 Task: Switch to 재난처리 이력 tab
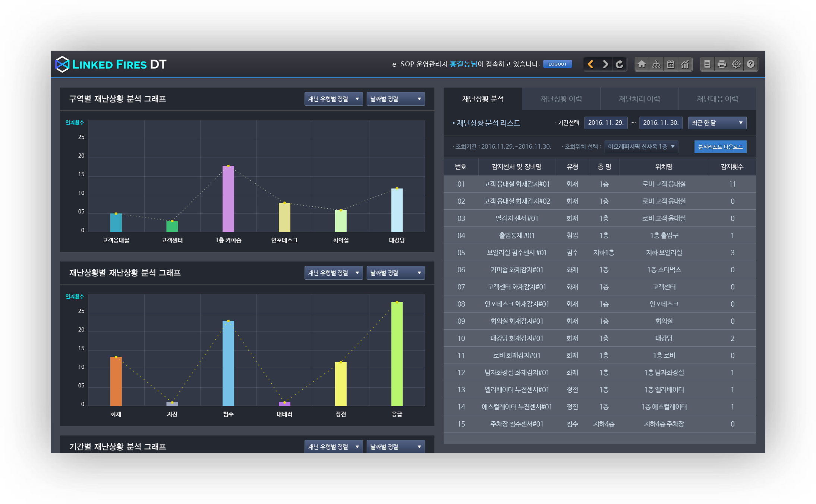pos(639,99)
